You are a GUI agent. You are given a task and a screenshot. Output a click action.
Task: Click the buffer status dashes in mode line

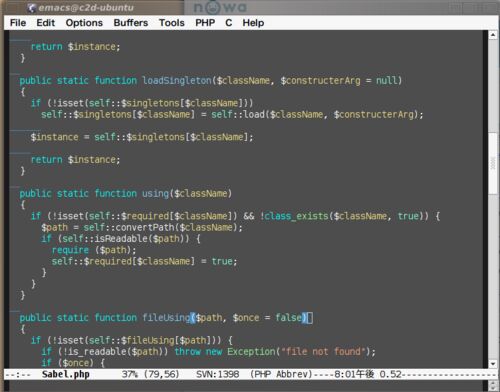tap(18, 374)
